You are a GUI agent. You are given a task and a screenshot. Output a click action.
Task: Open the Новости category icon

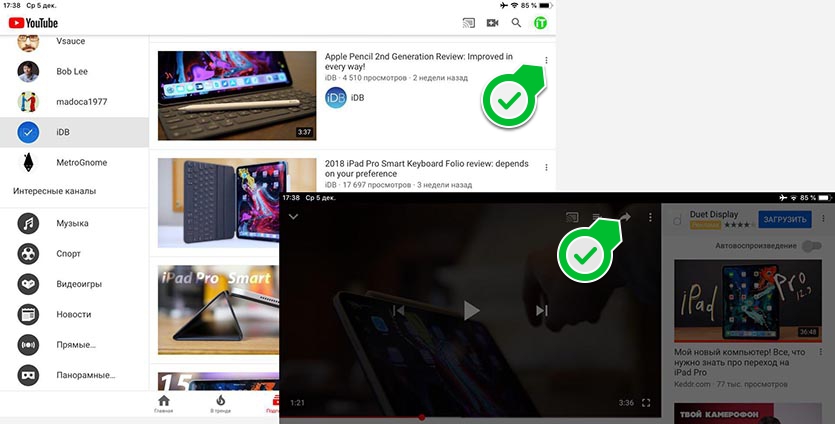click(28, 314)
